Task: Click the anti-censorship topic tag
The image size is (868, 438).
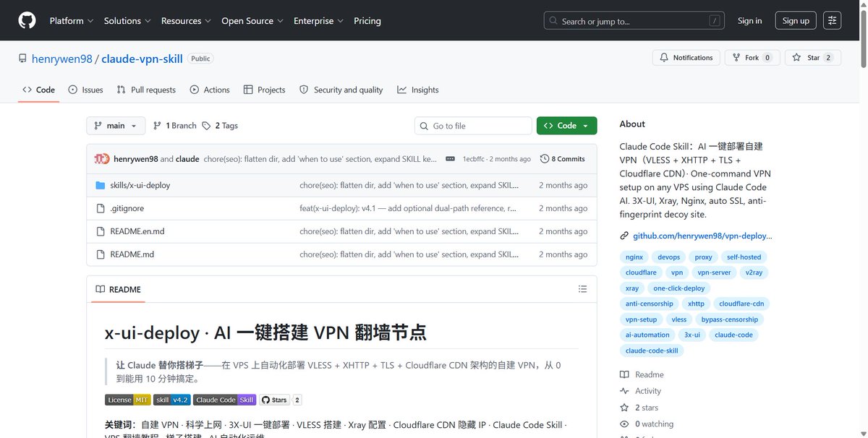Action: [x=650, y=304]
